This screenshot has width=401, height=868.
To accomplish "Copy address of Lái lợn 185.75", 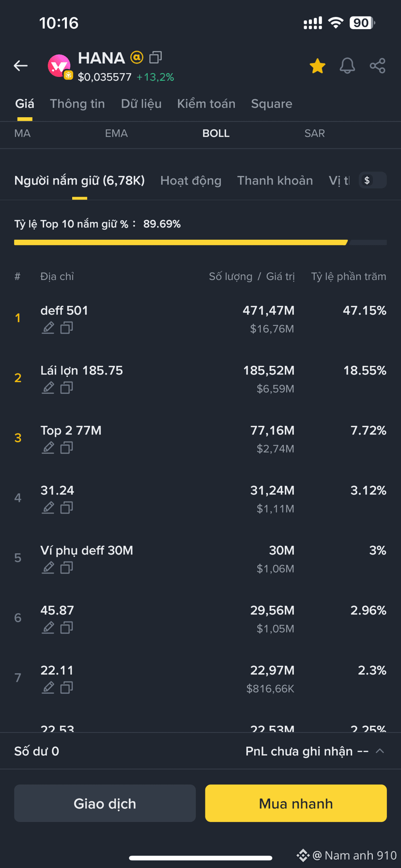I will coord(66,388).
